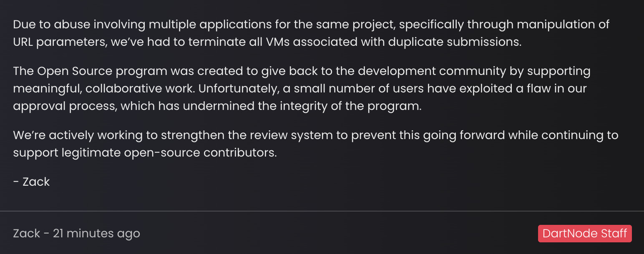Click the phrase "open-source contributors"
The width and height of the screenshot is (644, 254).
point(200,153)
